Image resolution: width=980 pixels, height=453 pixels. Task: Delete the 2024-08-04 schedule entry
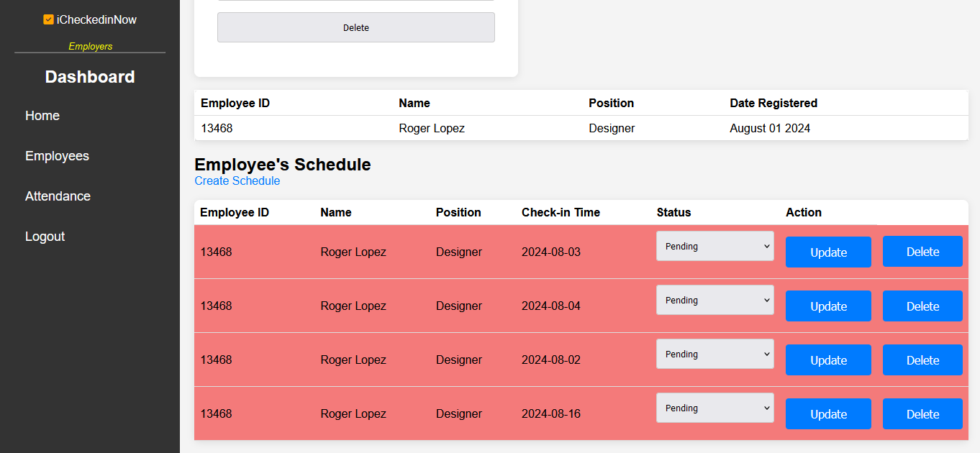coord(922,306)
